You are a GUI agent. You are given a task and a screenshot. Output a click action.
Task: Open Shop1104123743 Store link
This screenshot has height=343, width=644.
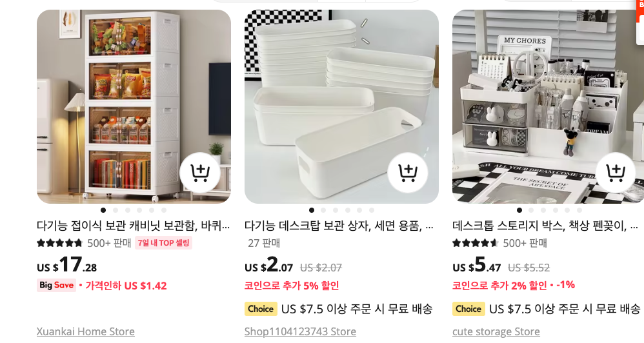click(300, 331)
